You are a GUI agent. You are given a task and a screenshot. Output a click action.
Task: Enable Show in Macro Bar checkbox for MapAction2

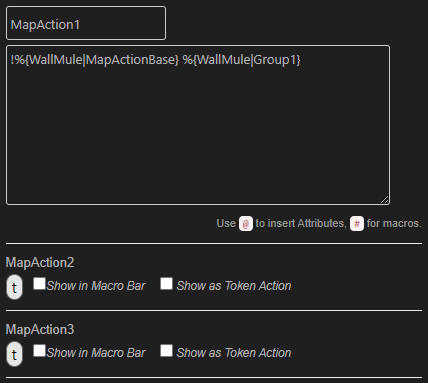39,284
